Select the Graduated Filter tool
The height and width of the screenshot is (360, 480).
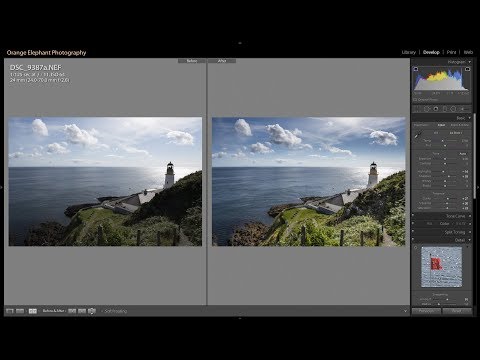(445, 109)
